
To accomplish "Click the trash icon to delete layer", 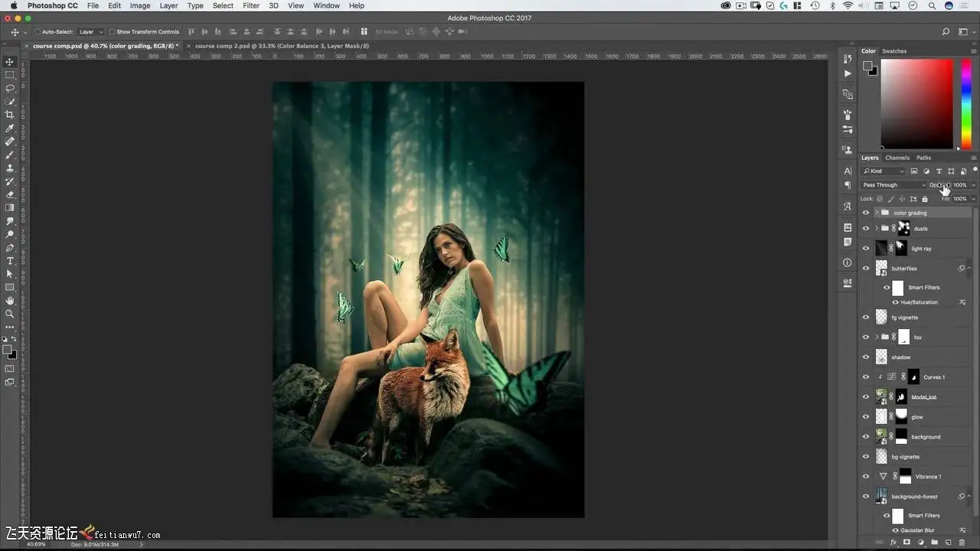I will [962, 543].
